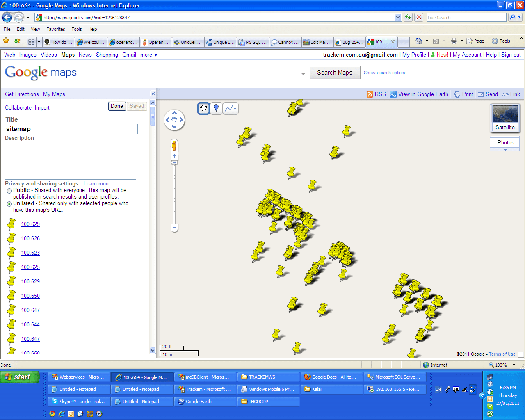This screenshot has width=525, height=420.
Task: Click the Description text area
Action: [x=71, y=160]
